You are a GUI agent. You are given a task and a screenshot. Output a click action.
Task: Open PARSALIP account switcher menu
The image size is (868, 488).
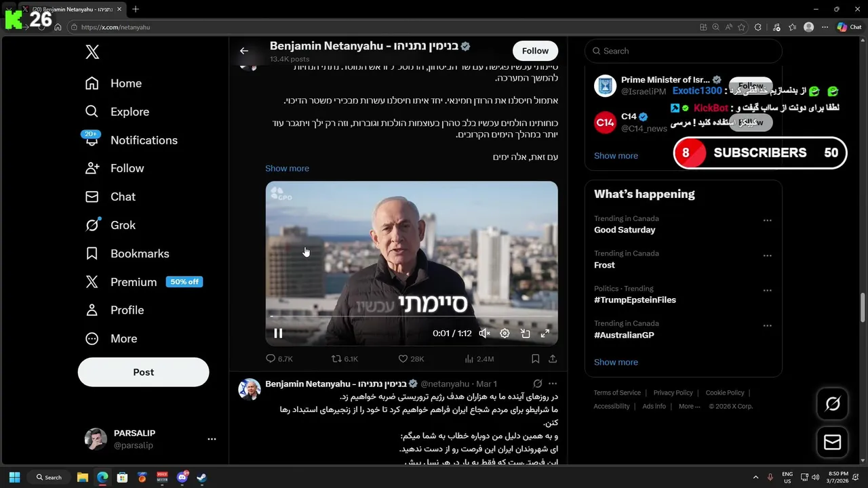(151, 439)
